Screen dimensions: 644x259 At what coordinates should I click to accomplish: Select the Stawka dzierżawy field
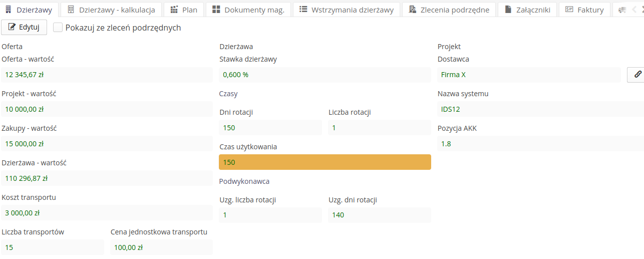pos(325,75)
